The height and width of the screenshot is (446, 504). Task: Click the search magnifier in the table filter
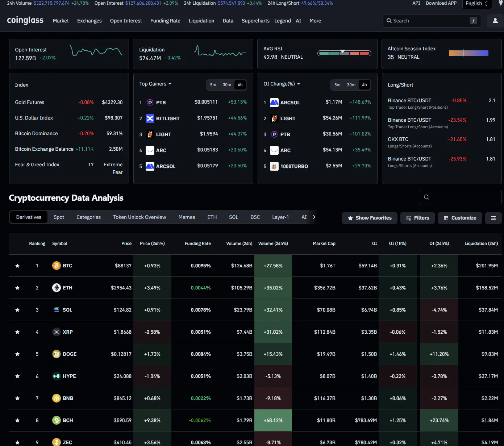point(426,197)
